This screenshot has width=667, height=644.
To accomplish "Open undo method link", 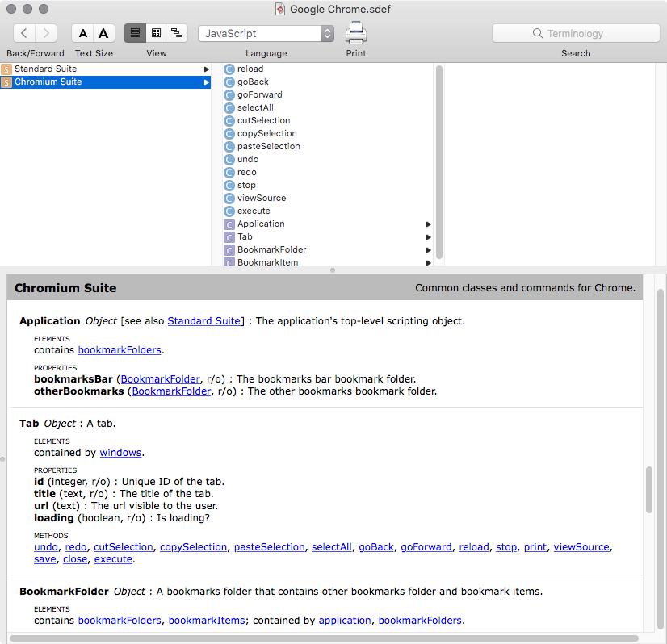I will coord(46,547).
